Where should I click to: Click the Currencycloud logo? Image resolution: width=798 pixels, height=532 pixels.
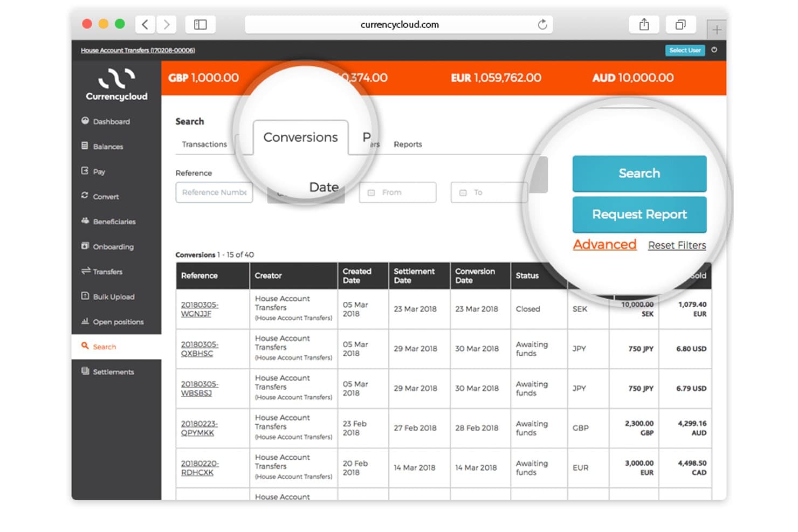pyautogui.click(x=116, y=85)
